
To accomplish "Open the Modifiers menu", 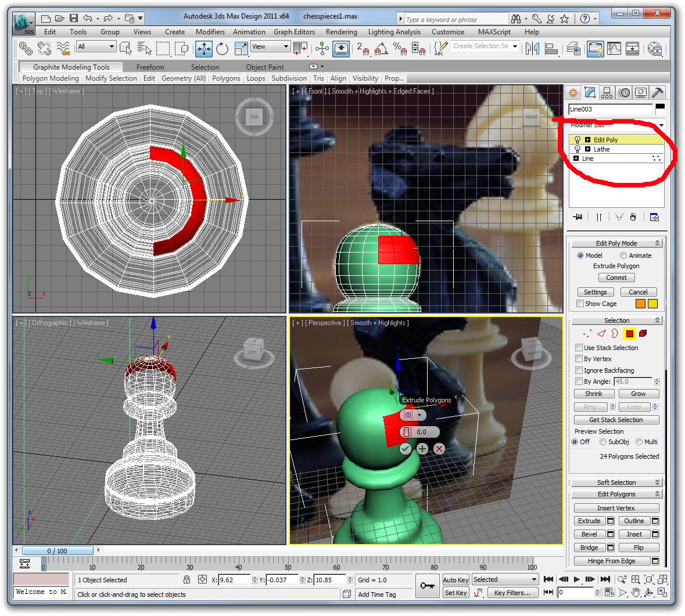I will coord(210,32).
